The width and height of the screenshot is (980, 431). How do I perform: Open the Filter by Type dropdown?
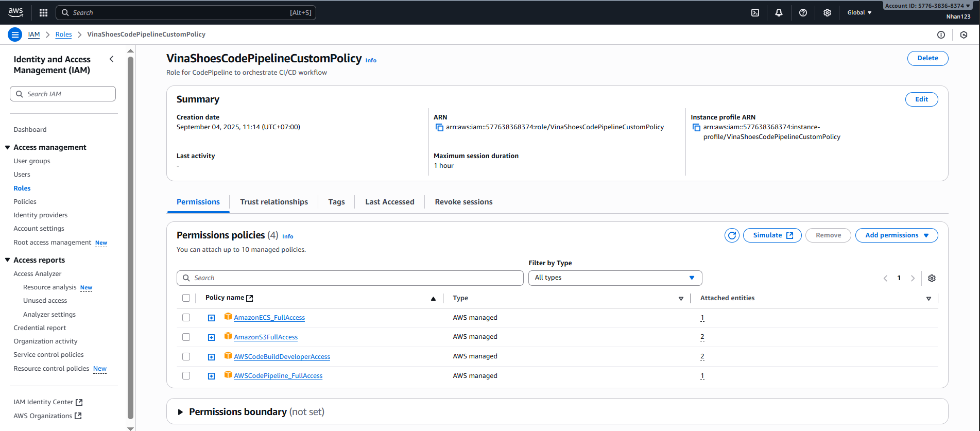[615, 278]
